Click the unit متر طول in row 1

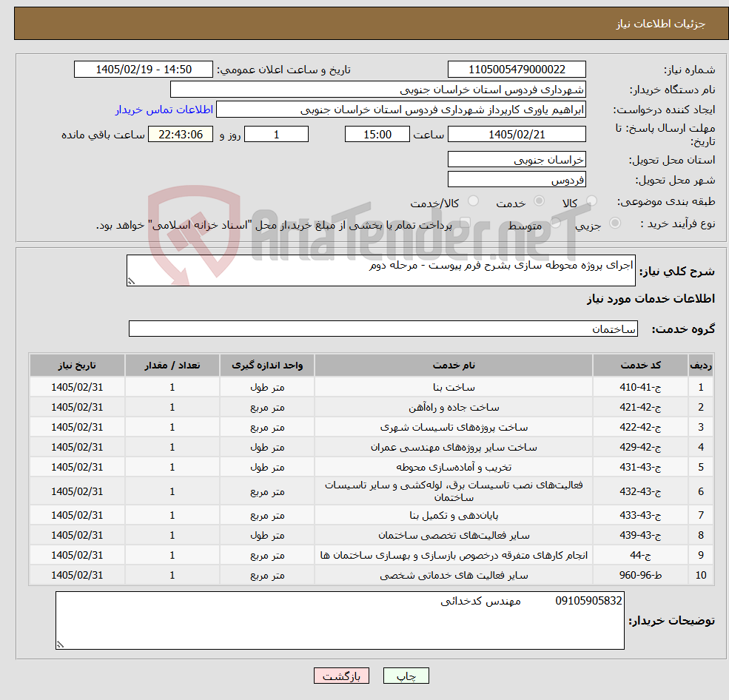coord(267,387)
